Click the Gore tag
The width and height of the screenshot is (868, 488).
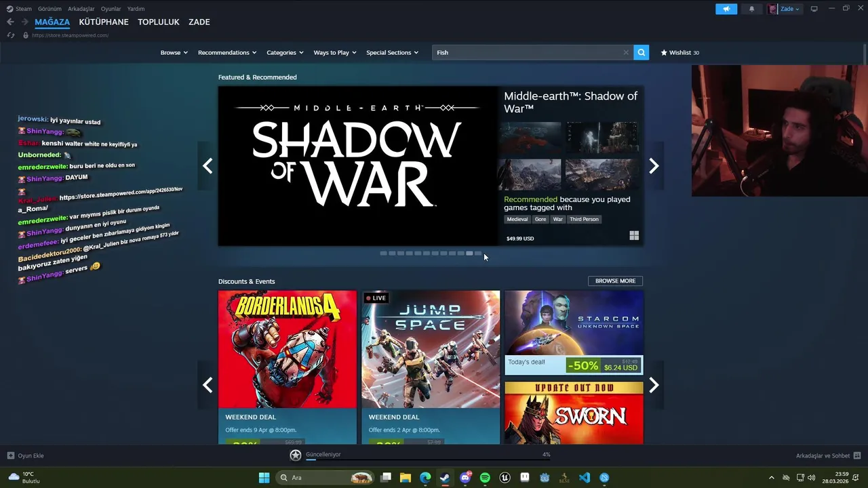[x=540, y=219]
